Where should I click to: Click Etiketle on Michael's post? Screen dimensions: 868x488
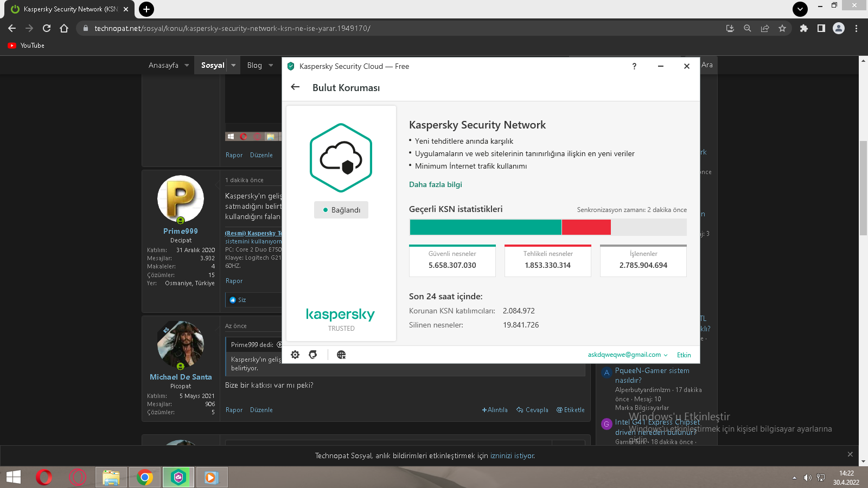571,410
